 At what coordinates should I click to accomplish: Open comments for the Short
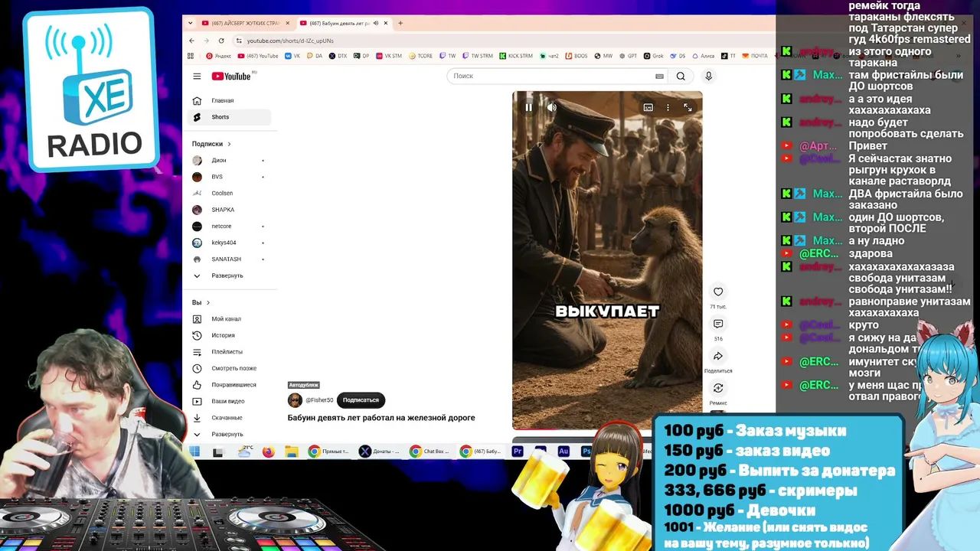click(x=718, y=324)
